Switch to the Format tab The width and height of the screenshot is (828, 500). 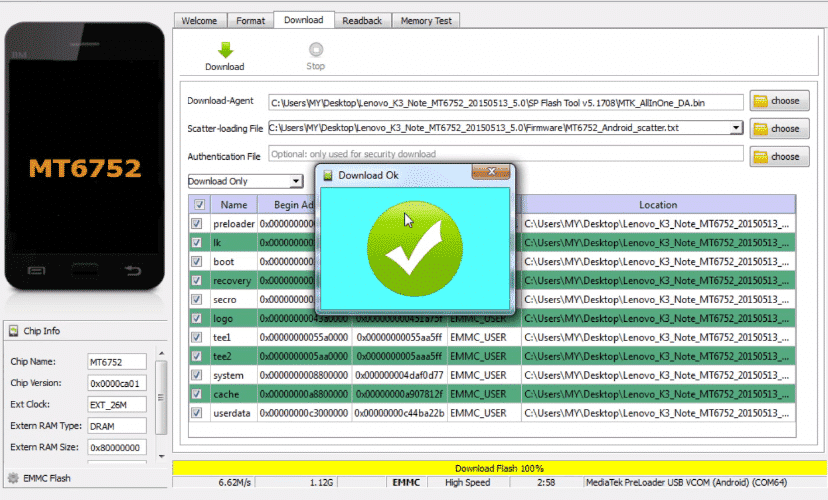250,21
